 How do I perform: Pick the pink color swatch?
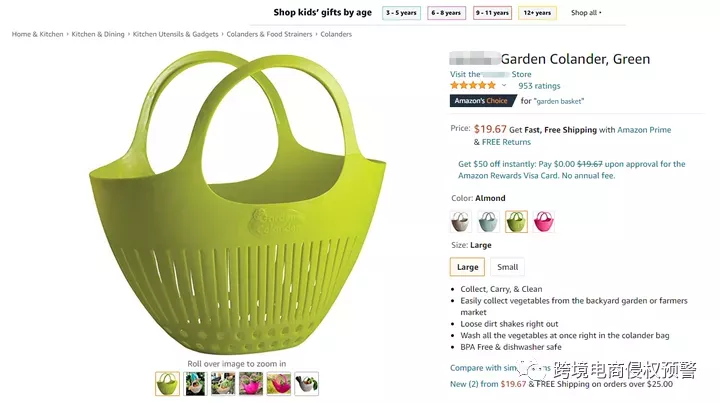click(544, 221)
